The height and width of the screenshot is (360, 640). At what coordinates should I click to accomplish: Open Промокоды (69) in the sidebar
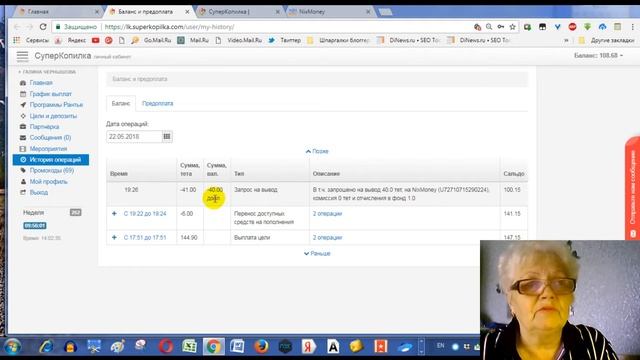tap(51, 170)
